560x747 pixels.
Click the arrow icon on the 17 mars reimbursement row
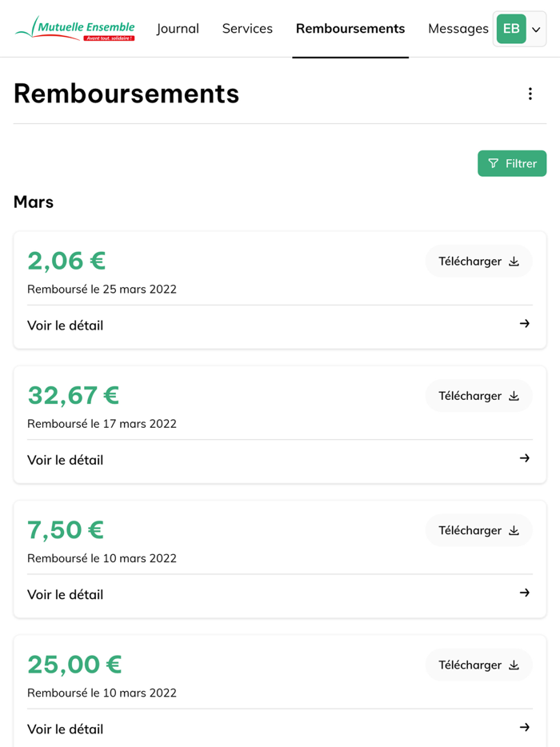tap(524, 457)
